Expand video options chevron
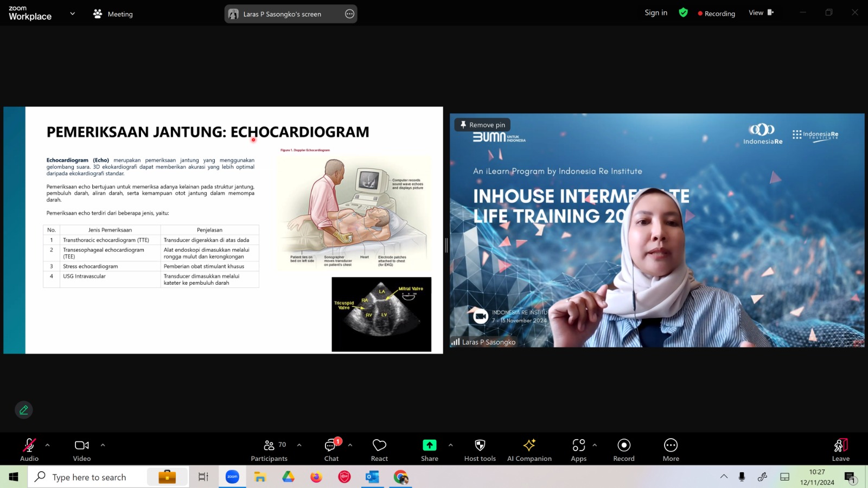The image size is (868, 488). pyautogui.click(x=103, y=445)
